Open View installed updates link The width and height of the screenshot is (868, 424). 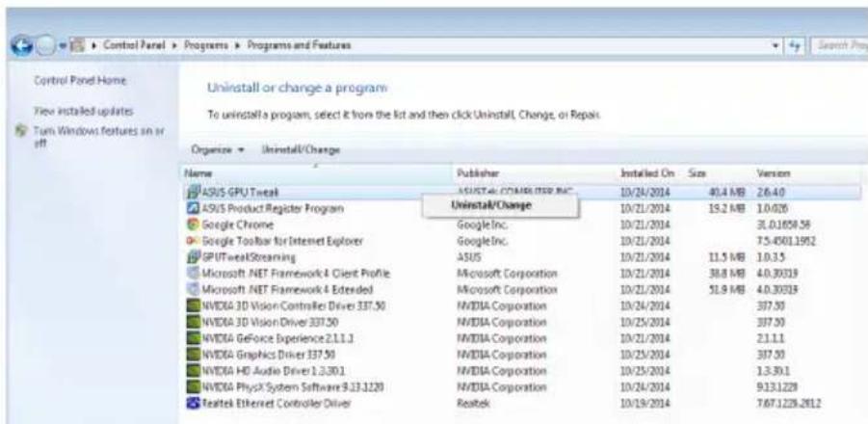[x=84, y=111]
